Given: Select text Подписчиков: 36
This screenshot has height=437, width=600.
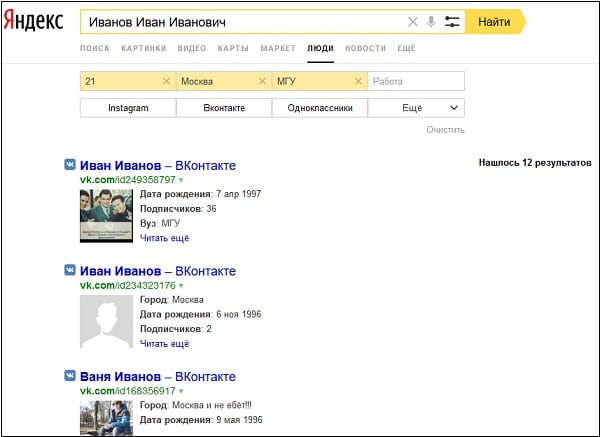Looking at the screenshot, I should click(178, 209).
